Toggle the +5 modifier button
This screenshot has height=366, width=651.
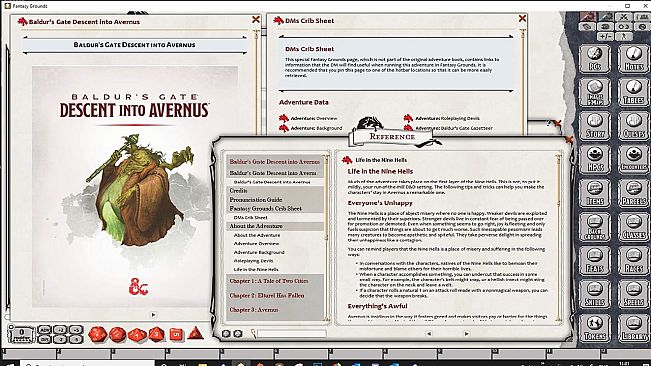tap(76, 330)
